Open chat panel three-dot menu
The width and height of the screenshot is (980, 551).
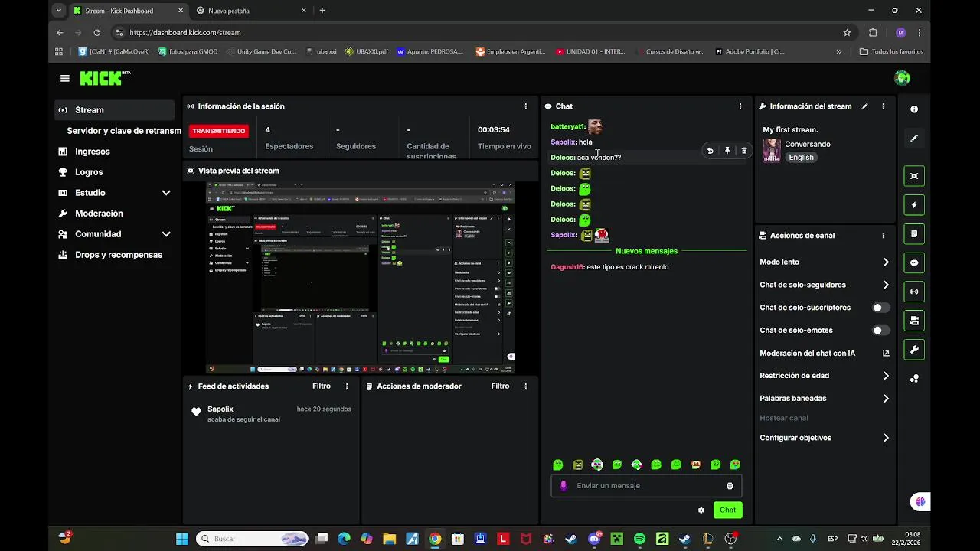(x=740, y=106)
